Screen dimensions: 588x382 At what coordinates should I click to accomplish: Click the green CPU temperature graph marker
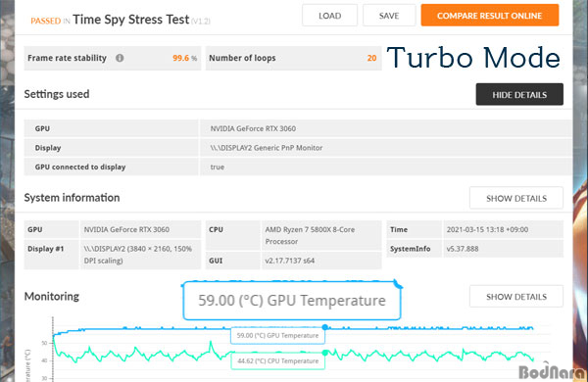click(x=325, y=353)
